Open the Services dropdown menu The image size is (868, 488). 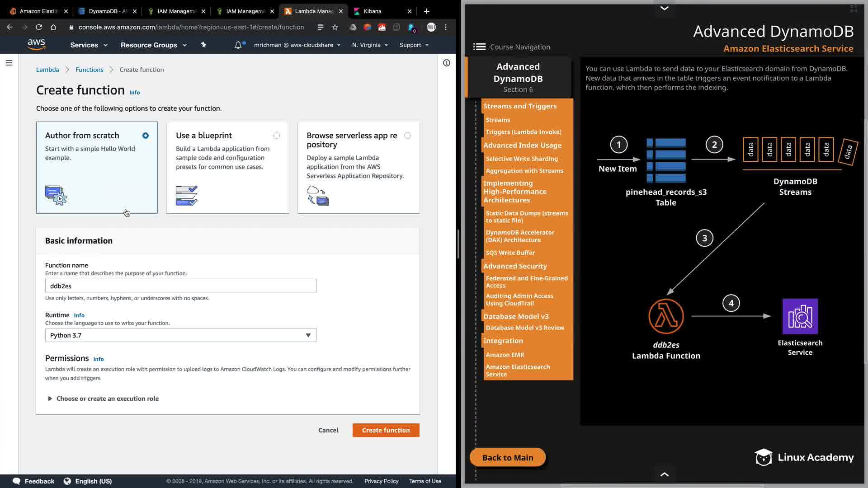[x=89, y=45]
